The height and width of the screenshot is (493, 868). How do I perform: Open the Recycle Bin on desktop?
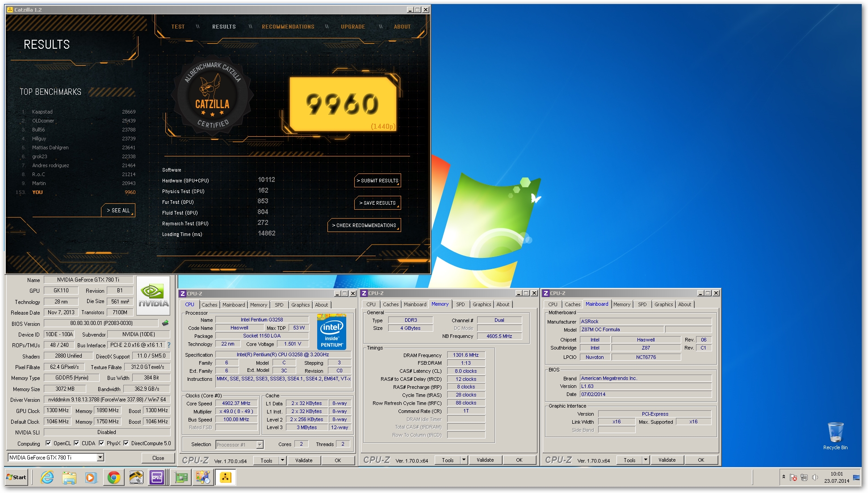[x=835, y=436]
